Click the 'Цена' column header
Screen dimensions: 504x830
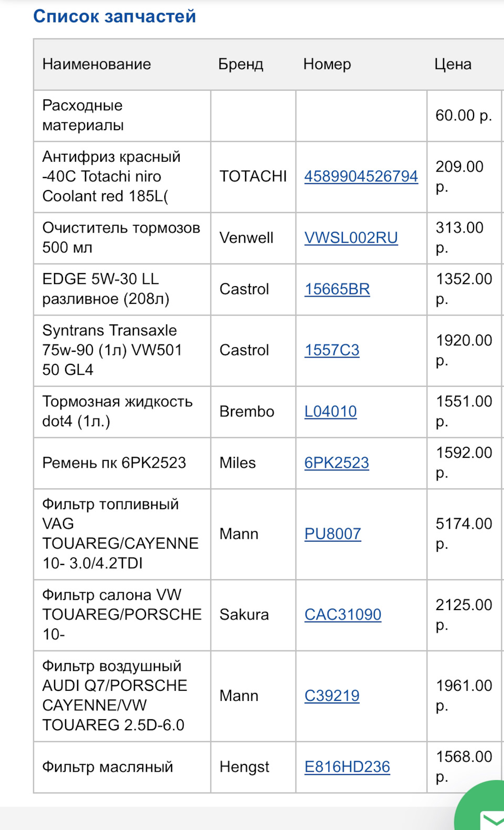point(453,64)
